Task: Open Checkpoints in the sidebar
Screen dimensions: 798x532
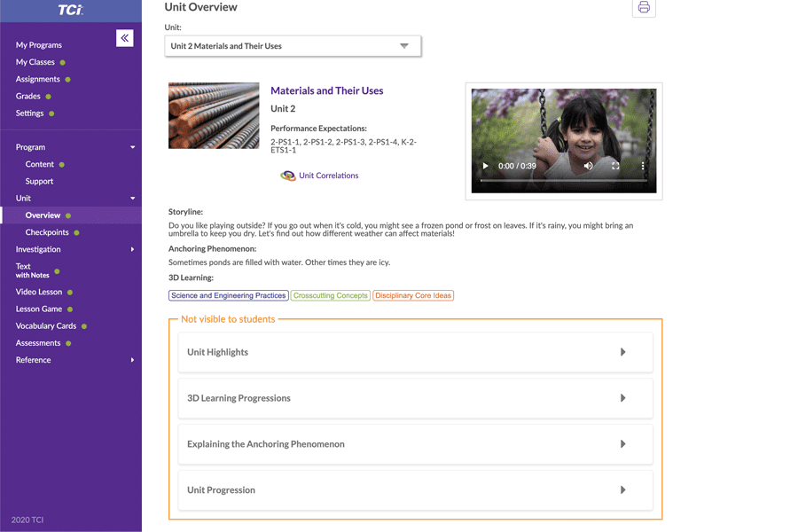Action: [x=47, y=232]
